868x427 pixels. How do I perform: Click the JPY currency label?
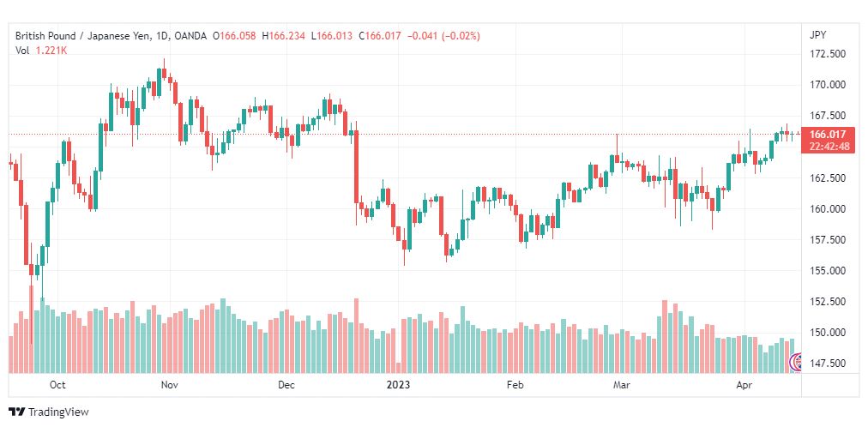tap(817, 35)
